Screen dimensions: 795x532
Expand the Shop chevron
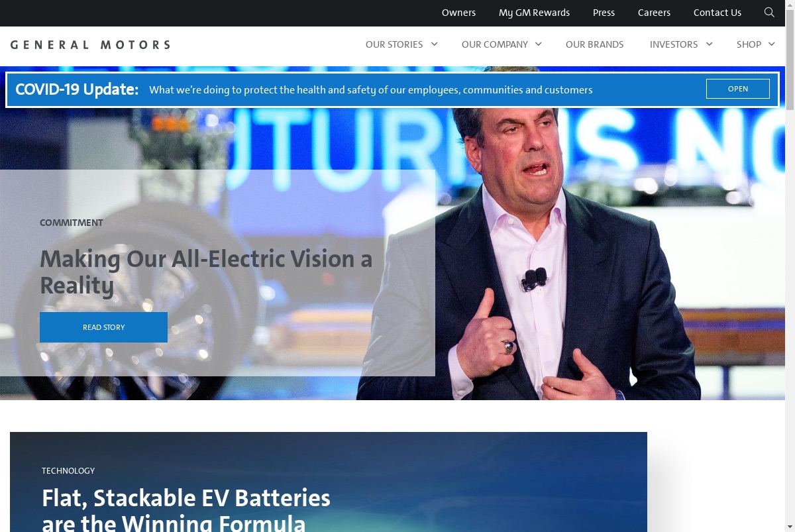(x=772, y=44)
